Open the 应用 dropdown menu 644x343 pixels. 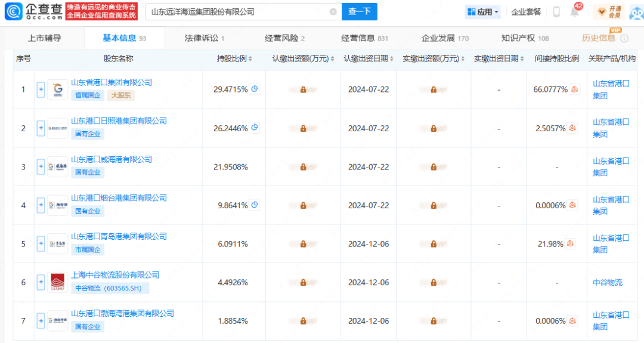click(483, 12)
